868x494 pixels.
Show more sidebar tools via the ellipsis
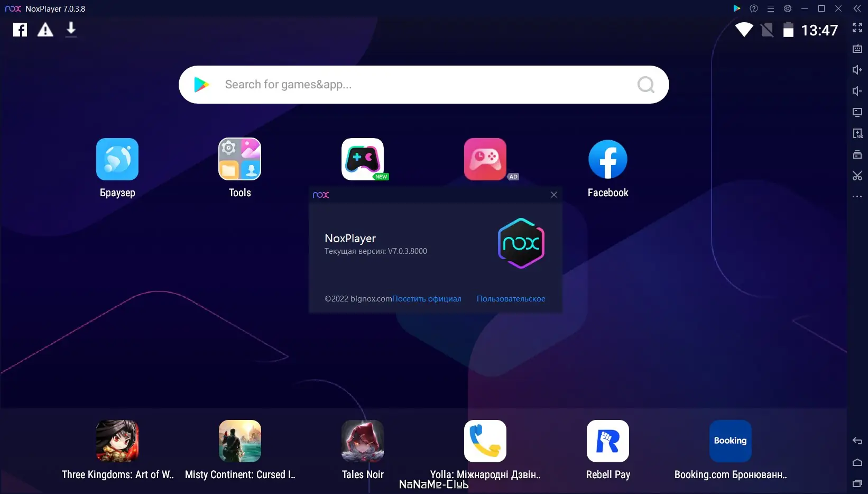coord(857,197)
